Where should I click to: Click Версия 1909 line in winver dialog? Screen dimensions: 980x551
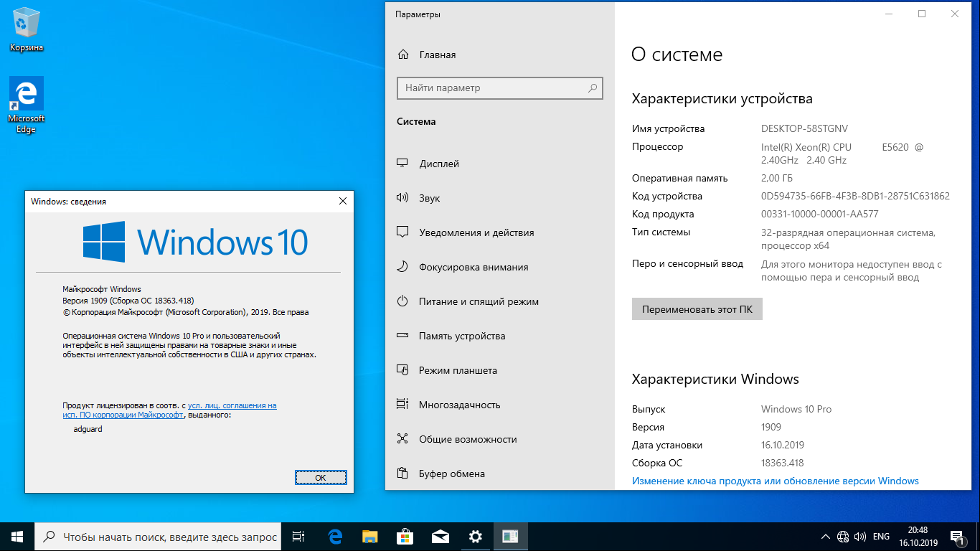coord(128,301)
